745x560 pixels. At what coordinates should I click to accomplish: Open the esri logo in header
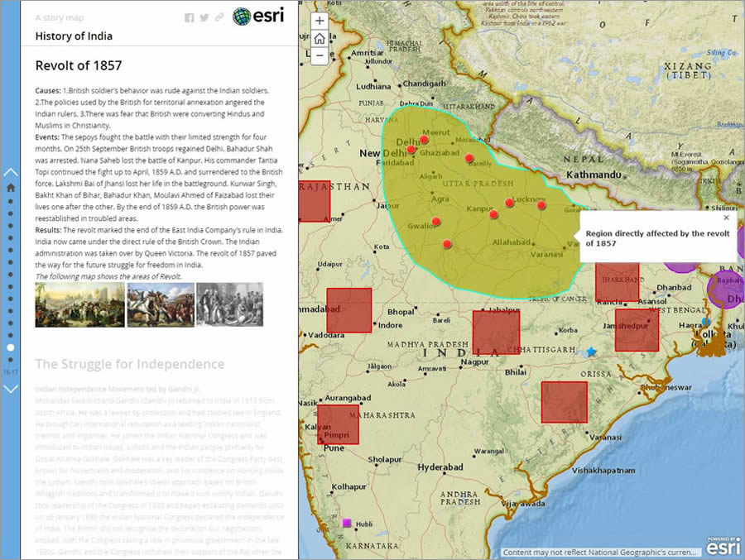pos(258,17)
